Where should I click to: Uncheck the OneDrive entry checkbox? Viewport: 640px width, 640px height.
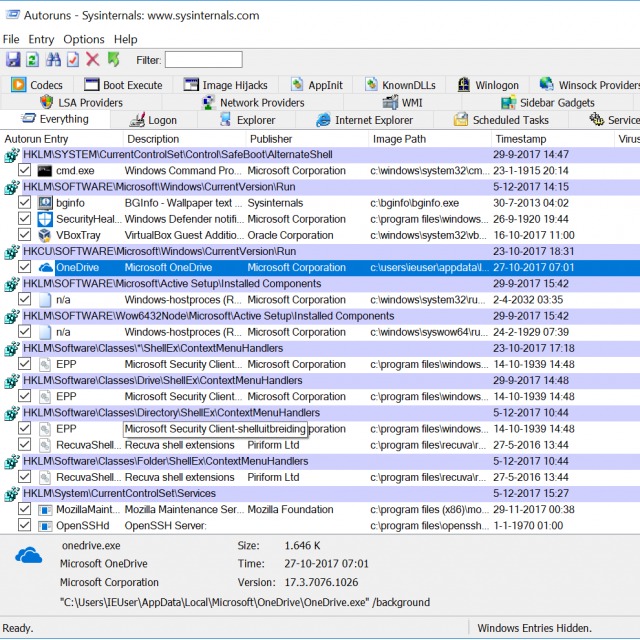[x=24, y=267]
